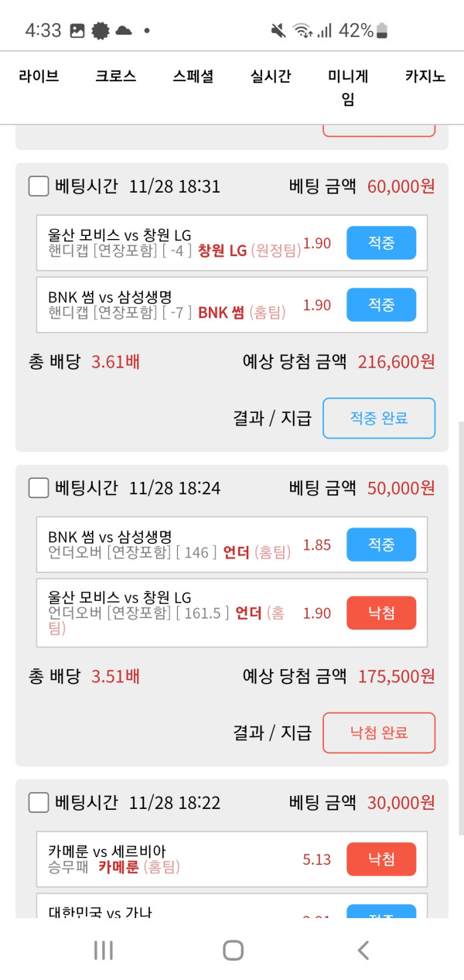Switch to the 스페셜 tab
This screenshot has width=464, height=980.
[x=193, y=76]
